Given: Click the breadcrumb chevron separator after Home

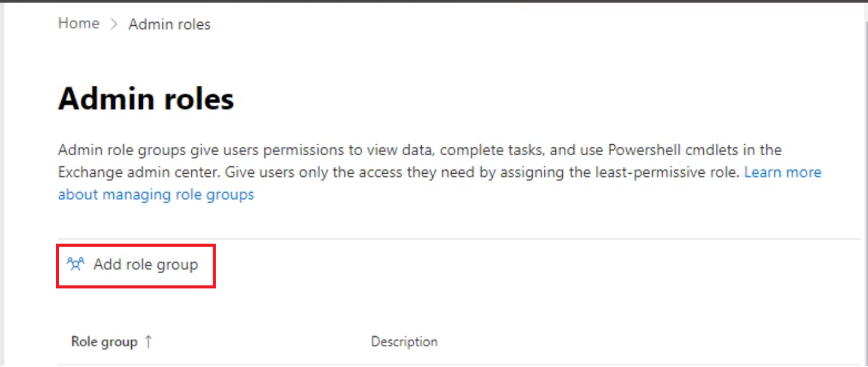Looking at the screenshot, I should [x=114, y=25].
